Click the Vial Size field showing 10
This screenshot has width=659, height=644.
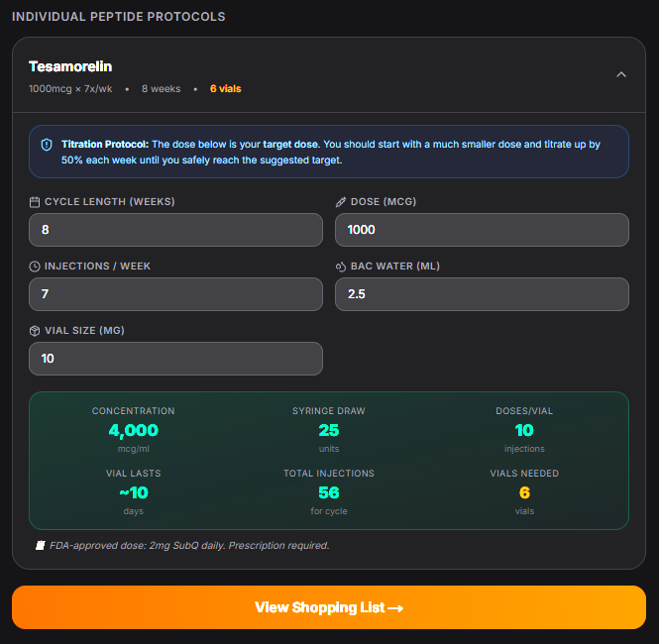click(175, 359)
